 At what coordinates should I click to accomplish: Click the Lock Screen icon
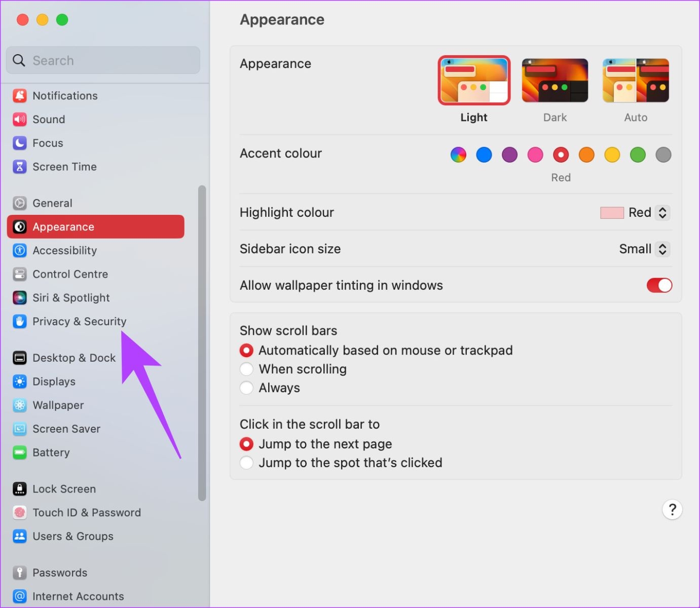(20, 489)
